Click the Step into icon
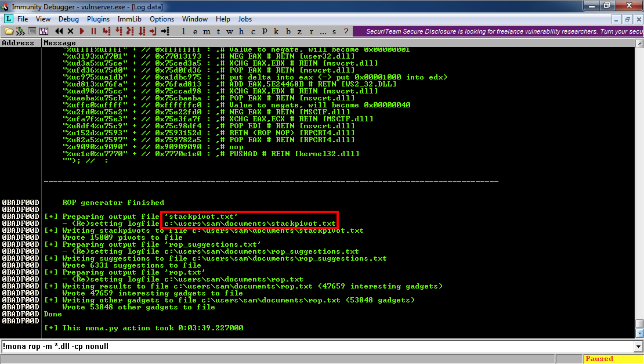644x364 pixels. 107,31
